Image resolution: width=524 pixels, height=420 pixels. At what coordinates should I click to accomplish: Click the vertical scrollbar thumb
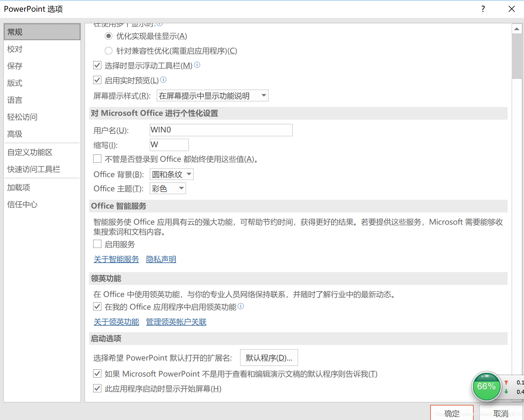[517, 56]
